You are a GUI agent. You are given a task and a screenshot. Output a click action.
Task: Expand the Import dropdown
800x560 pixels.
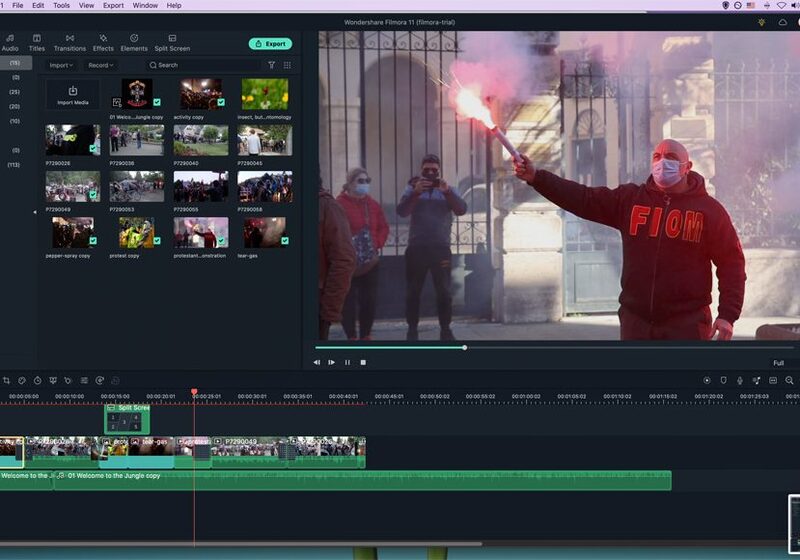point(61,65)
